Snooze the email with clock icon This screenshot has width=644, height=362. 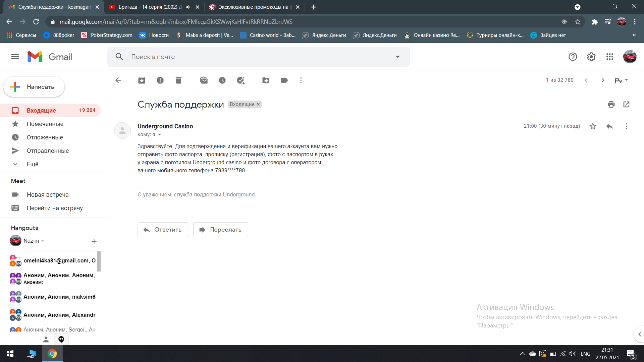click(222, 80)
